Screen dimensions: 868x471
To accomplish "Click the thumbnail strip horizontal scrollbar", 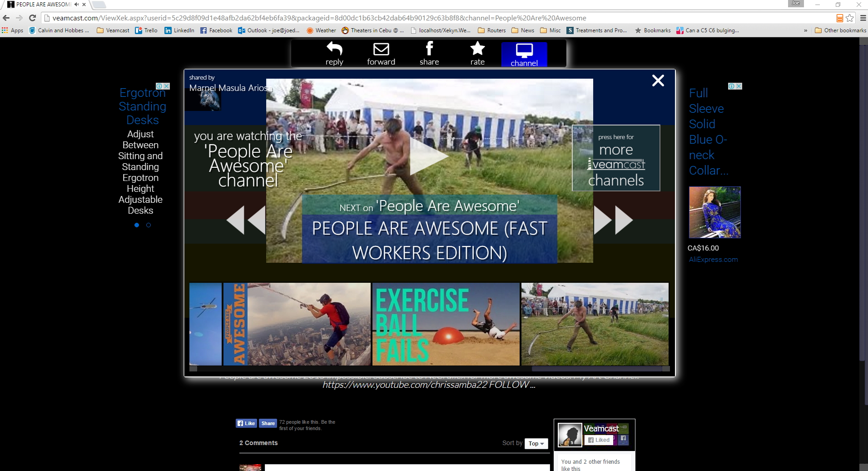I will (x=596, y=369).
